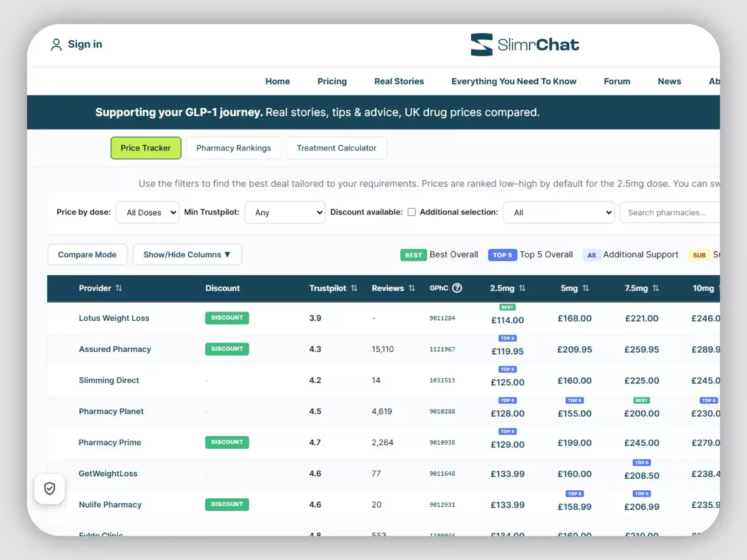The image size is (747, 560).
Task: Open the GetWeightLoss provider link
Action: pos(108,474)
